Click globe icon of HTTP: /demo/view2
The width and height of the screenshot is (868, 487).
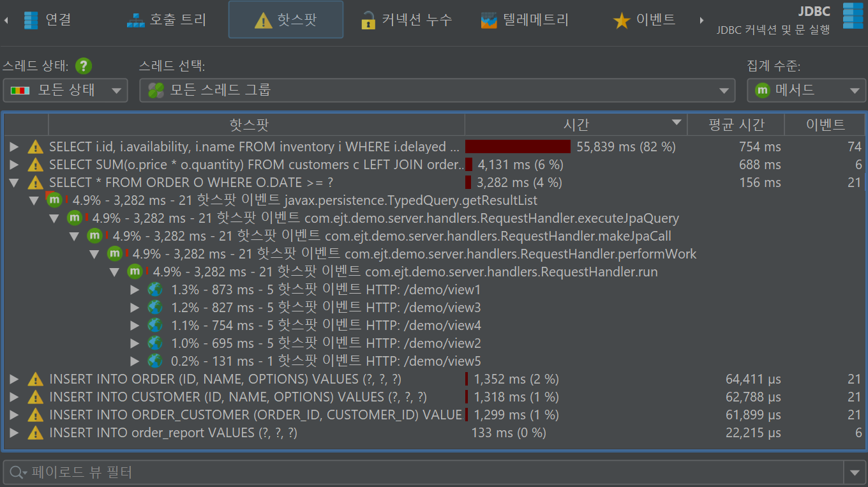[155, 343]
